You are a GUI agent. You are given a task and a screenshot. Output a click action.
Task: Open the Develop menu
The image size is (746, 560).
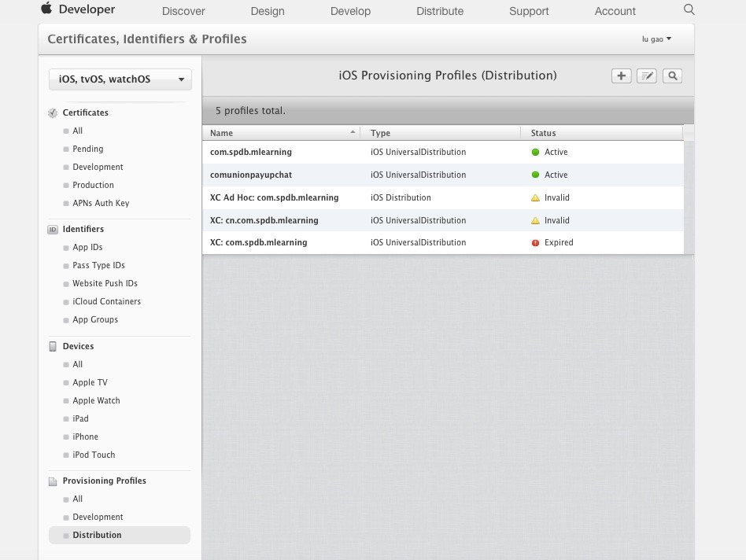350,11
